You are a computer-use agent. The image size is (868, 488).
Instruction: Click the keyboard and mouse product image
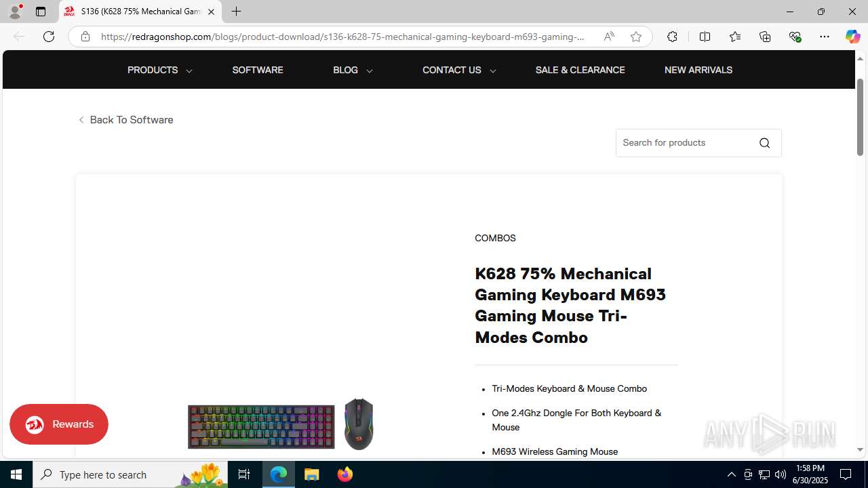pyautogui.click(x=281, y=424)
